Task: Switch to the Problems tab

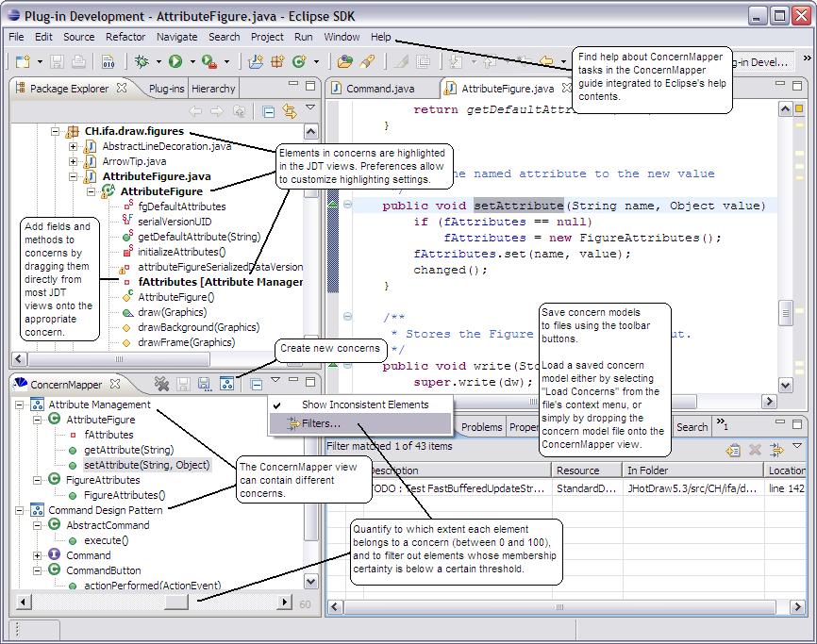Action: coord(481,427)
